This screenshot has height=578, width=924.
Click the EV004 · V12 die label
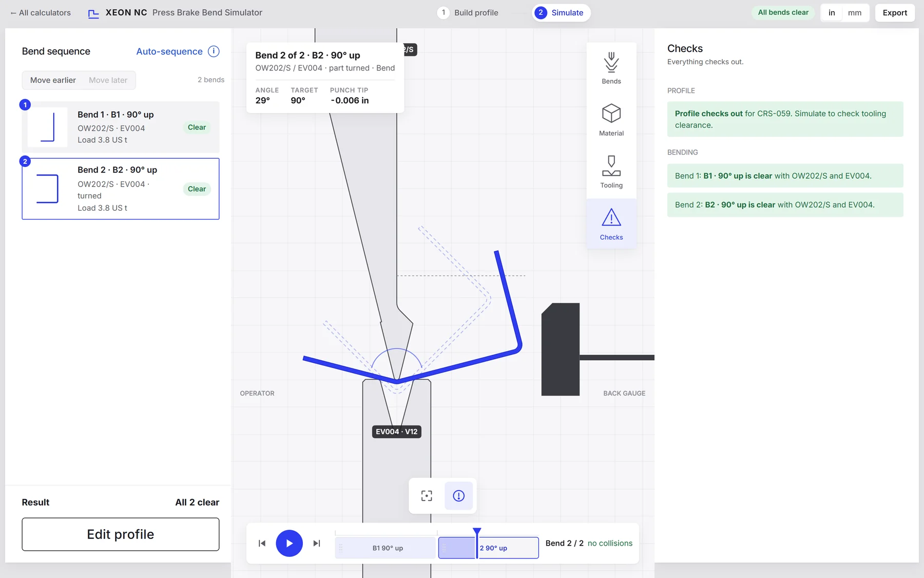397,432
